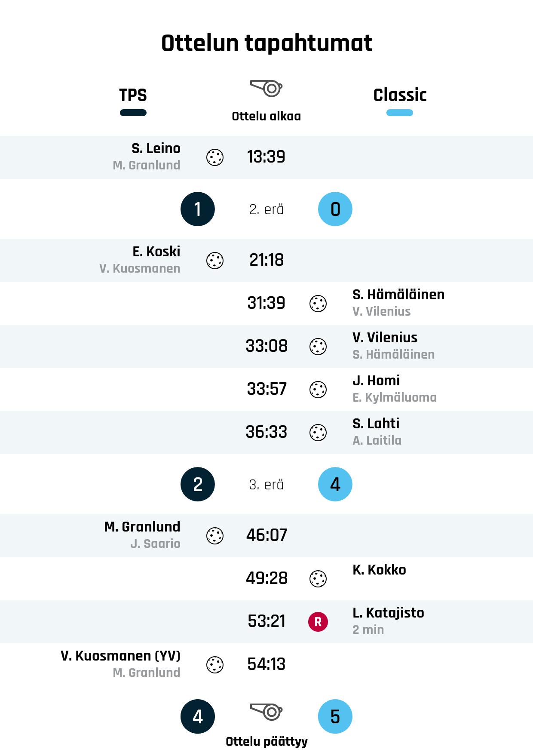Image resolution: width=533 pixels, height=756 pixels.
Task: Click the 53:21 penalty timestamp
Action: click(266, 621)
